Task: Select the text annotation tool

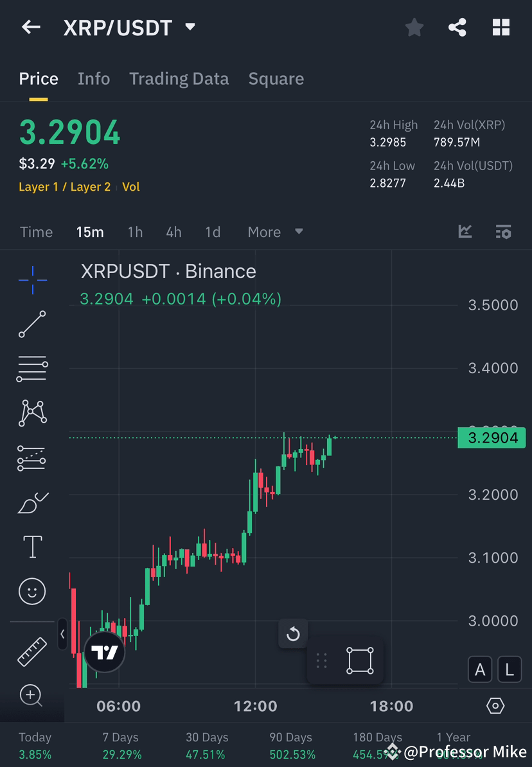Action: click(32, 546)
